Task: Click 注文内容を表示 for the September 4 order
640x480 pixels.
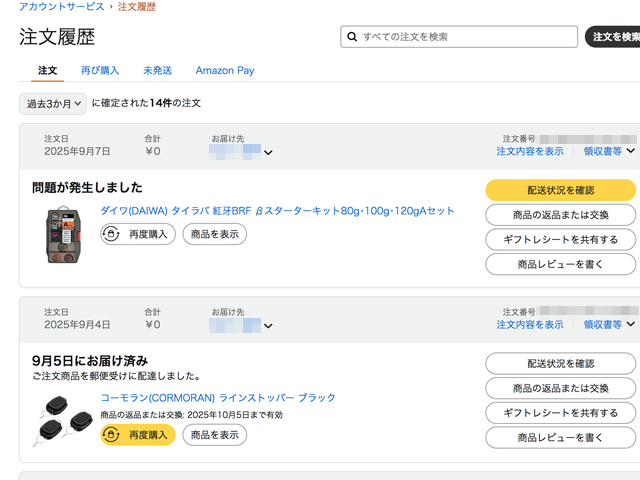Action: point(530,324)
